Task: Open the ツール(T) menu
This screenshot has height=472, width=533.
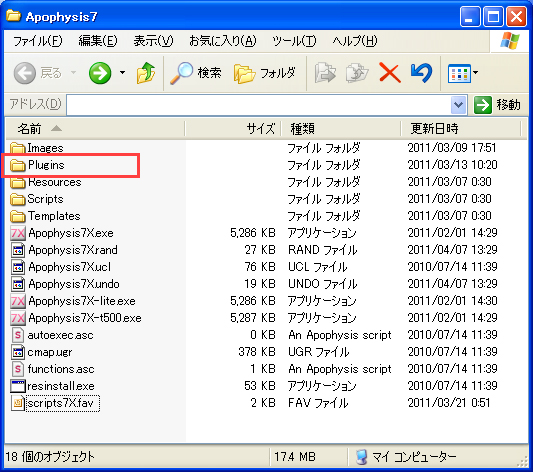Action: 294,41
